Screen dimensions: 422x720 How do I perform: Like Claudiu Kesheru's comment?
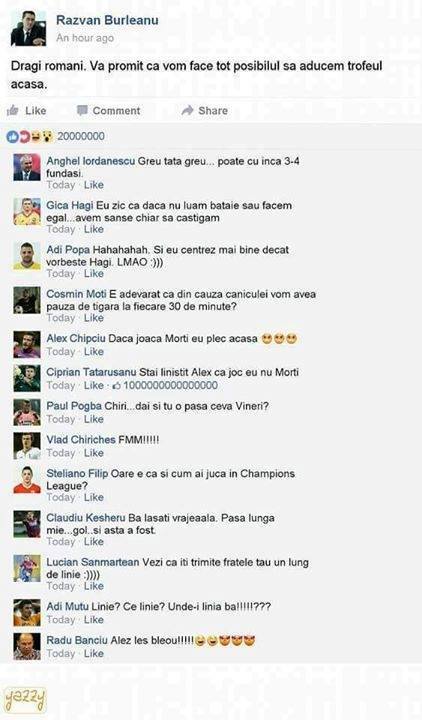(x=94, y=542)
